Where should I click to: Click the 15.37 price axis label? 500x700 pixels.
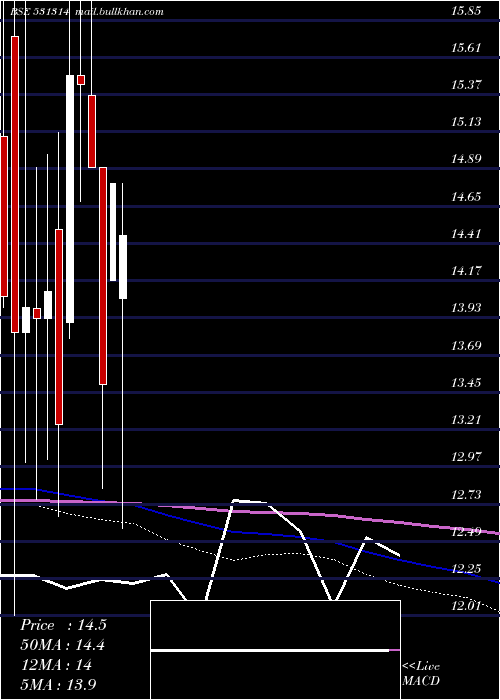(x=466, y=85)
